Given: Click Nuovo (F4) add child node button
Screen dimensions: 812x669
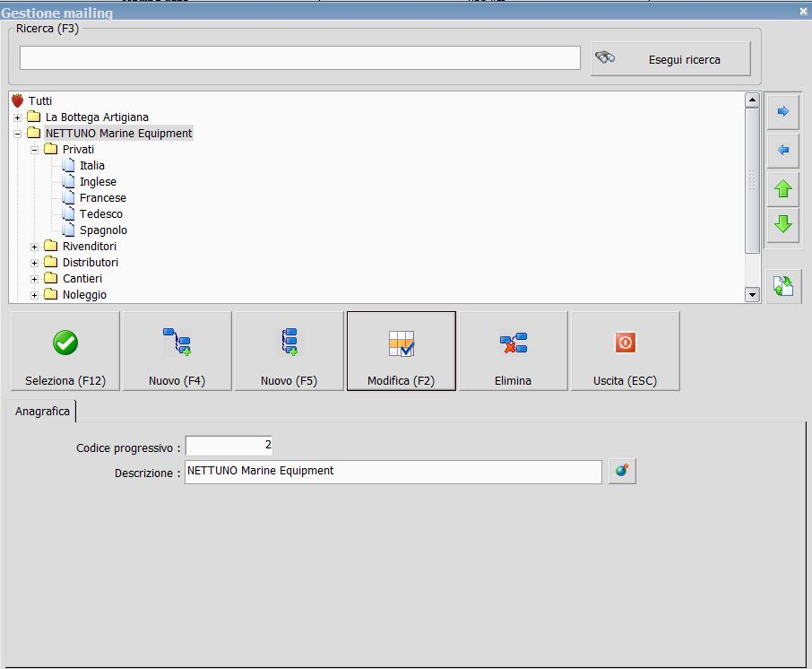Looking at the screenshot, I should click(x=177, y=351).
